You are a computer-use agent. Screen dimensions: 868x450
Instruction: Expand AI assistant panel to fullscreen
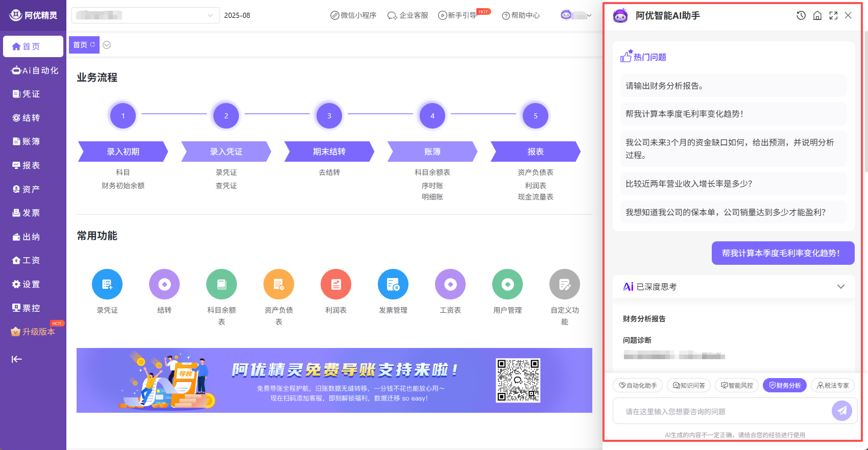click(833, 15)
